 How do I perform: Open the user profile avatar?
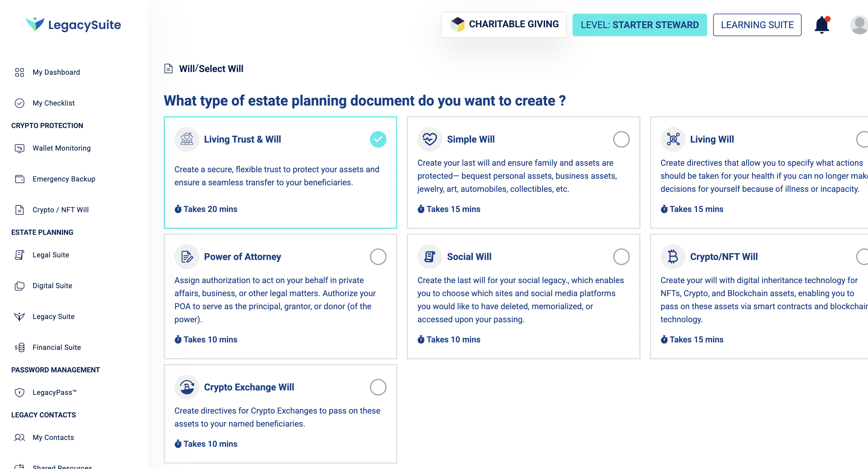coord(859,25)
